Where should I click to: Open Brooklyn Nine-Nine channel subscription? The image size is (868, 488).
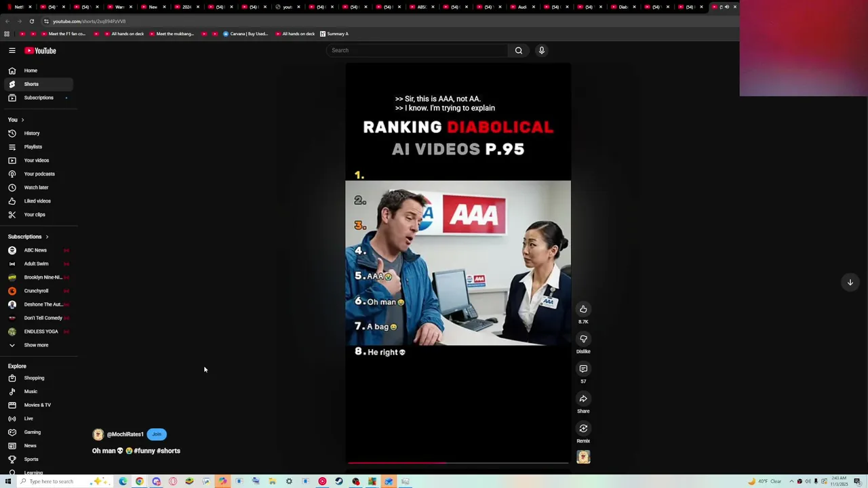tap(39, 277)
